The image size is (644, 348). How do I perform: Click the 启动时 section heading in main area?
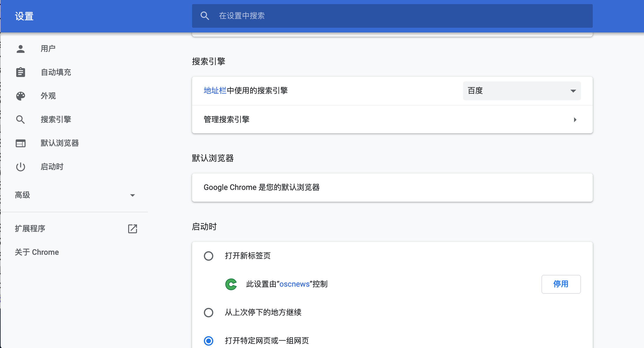coord(204,226)
